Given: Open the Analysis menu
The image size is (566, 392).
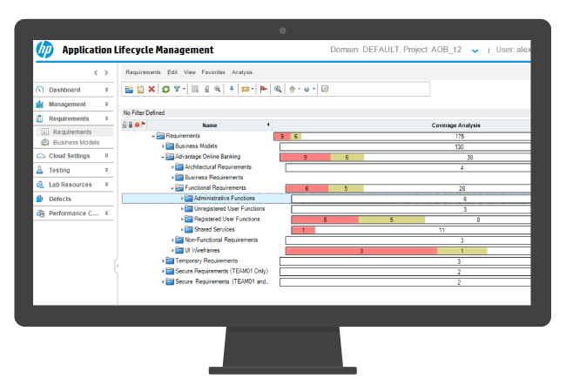Looking at the screenshot, I should 242,72.
